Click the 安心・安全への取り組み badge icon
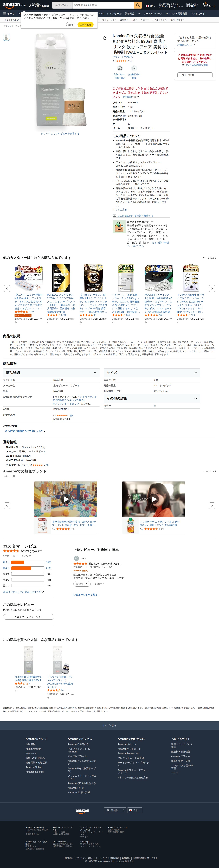Screen dimensions: 219x868 [x=120, y=68]
